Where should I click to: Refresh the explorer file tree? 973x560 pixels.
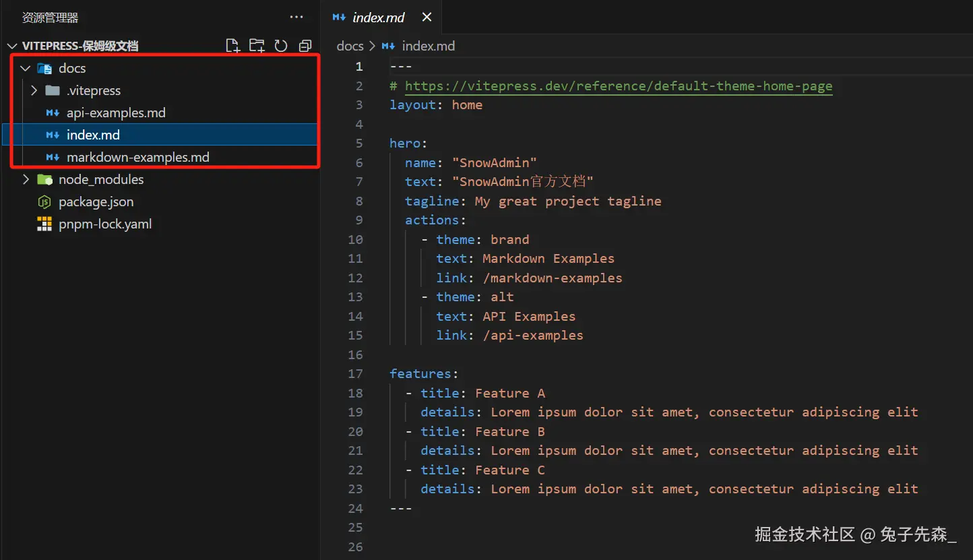coord(281,46)
